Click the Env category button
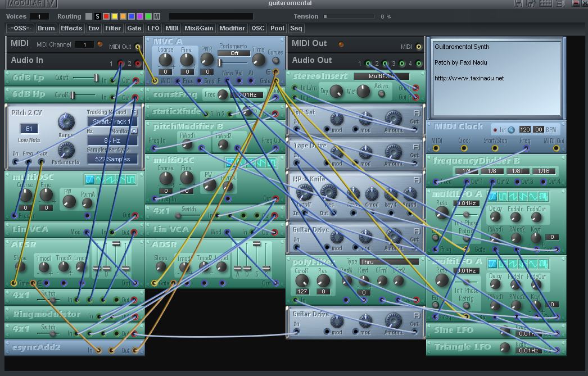Viewport: 588px width, 376px height. (x=93, y=28)
